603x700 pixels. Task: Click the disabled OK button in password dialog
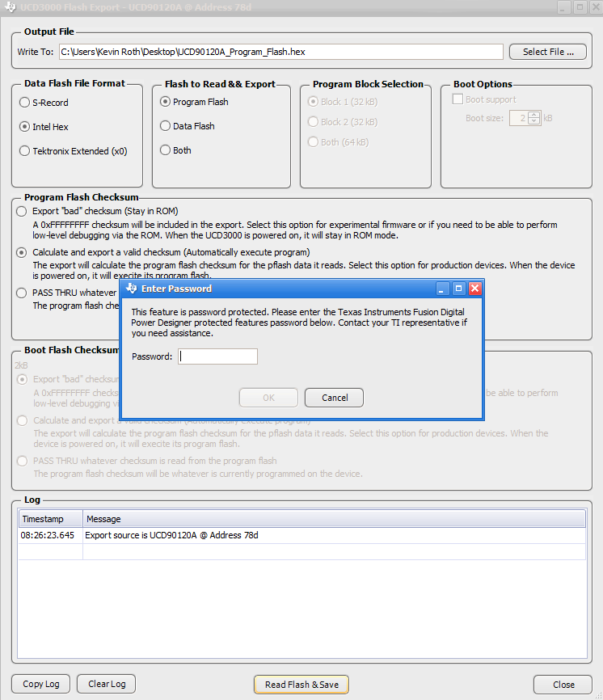coord(268,398)
